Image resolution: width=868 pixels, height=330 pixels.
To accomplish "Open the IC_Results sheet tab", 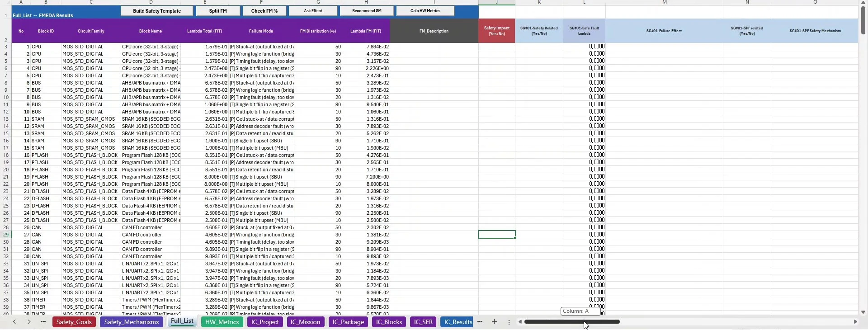I will click(457, 322).
